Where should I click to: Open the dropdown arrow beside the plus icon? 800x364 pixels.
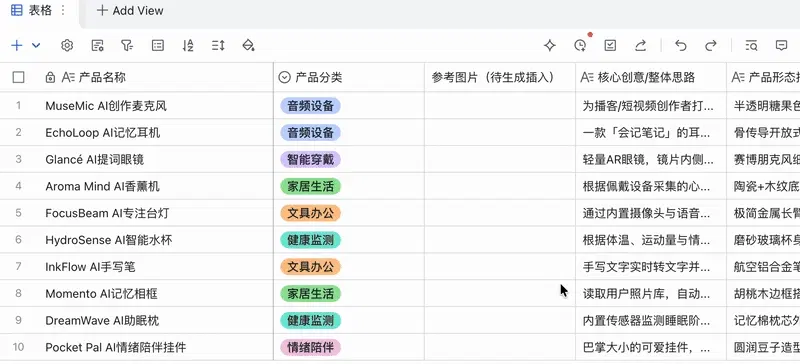(x=36, y=45)
